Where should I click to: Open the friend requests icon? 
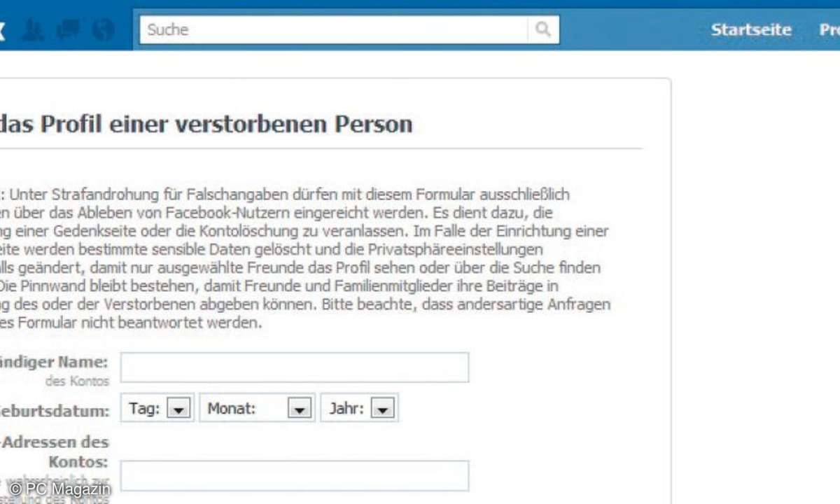[32, 30]
